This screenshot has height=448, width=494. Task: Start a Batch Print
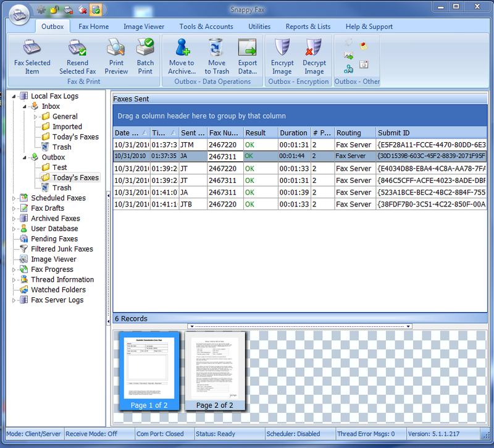coord(145,57)
